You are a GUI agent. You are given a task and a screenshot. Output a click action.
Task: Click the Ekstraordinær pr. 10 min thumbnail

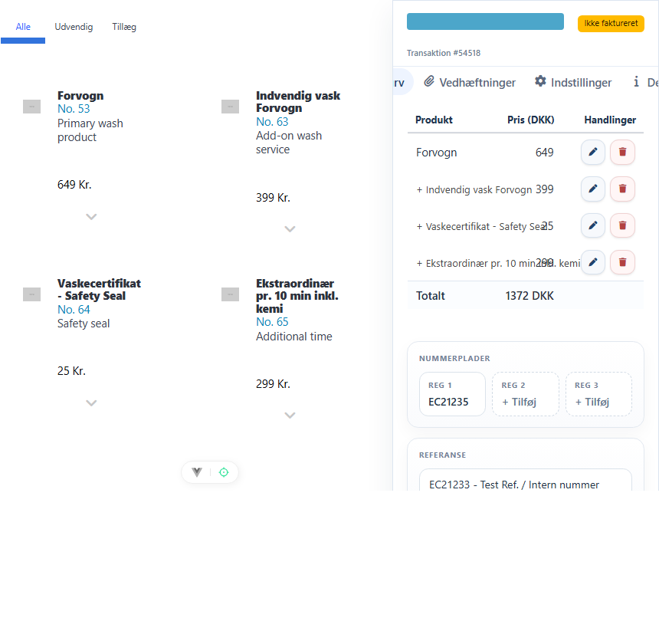point(230,294)
